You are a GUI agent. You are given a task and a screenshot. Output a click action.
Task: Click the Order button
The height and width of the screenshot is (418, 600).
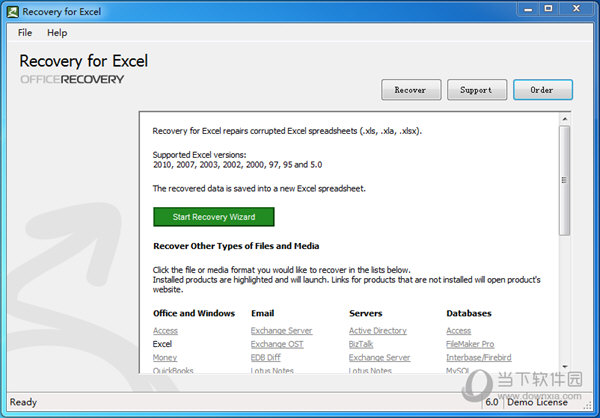tap(543, 90)
